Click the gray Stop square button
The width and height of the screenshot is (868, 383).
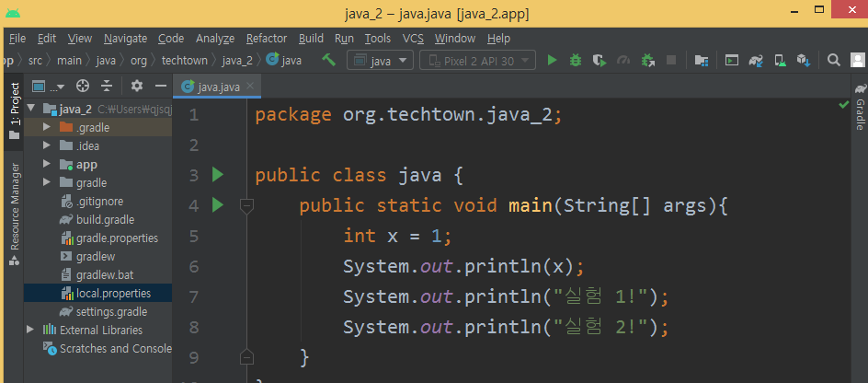coord(671,60)
